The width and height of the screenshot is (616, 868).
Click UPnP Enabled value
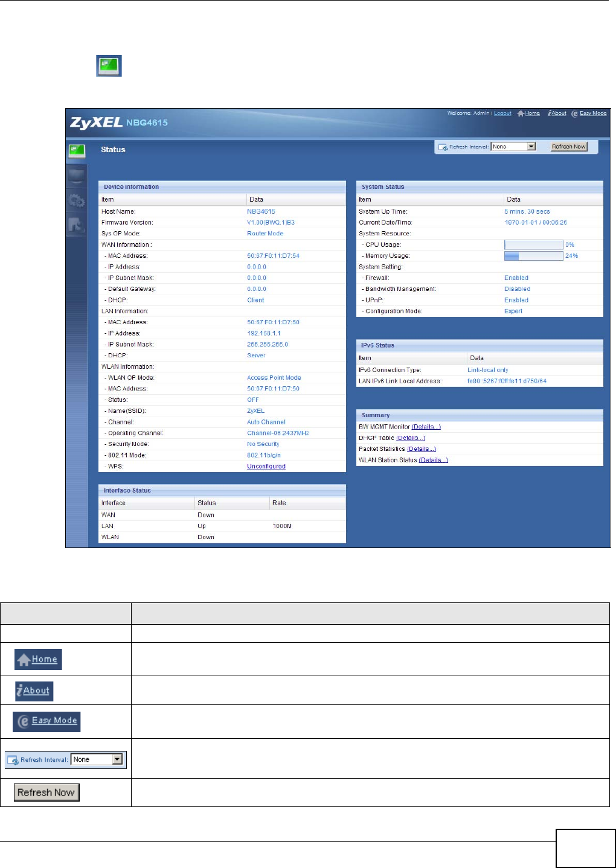pyautogui.click(x=516, y=300)
